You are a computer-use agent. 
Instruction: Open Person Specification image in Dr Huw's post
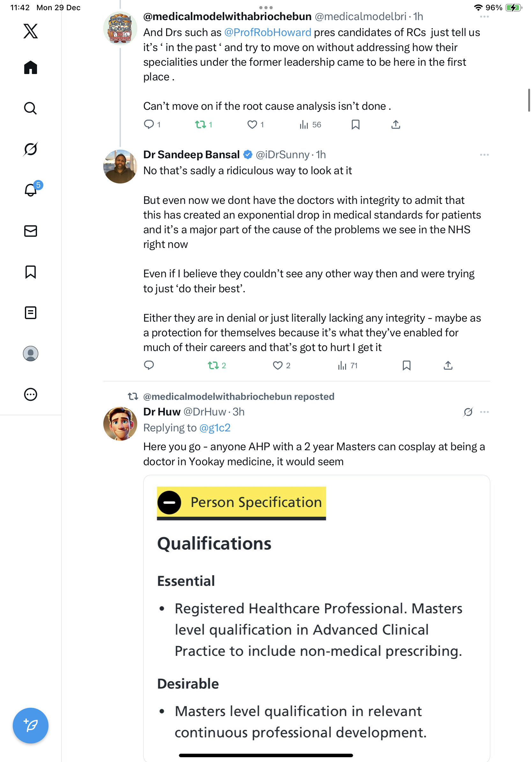pos(316,617)
